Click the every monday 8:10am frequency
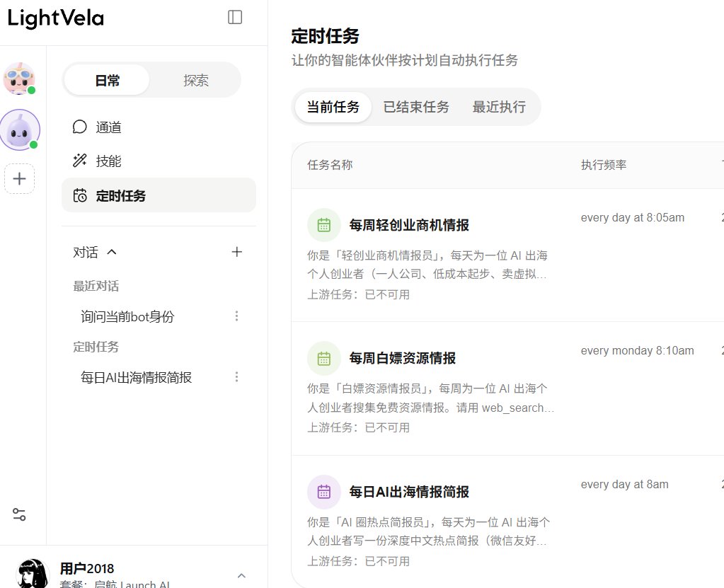 (637, 351)
